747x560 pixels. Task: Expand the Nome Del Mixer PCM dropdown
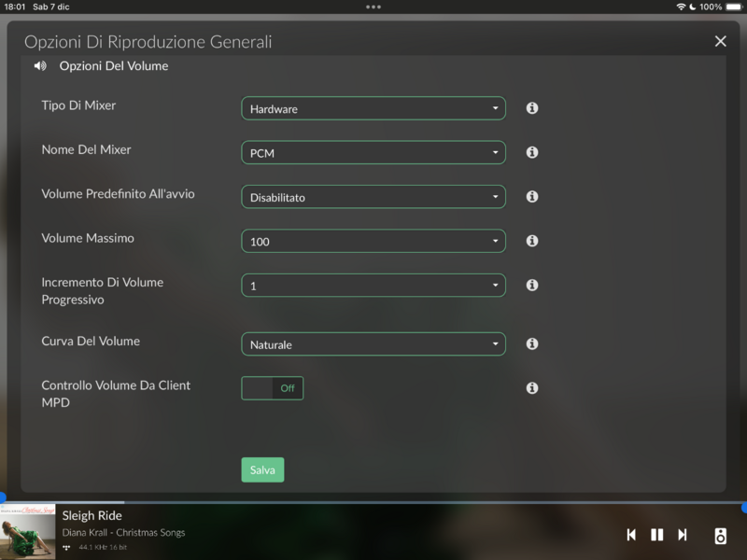[373, 152]
